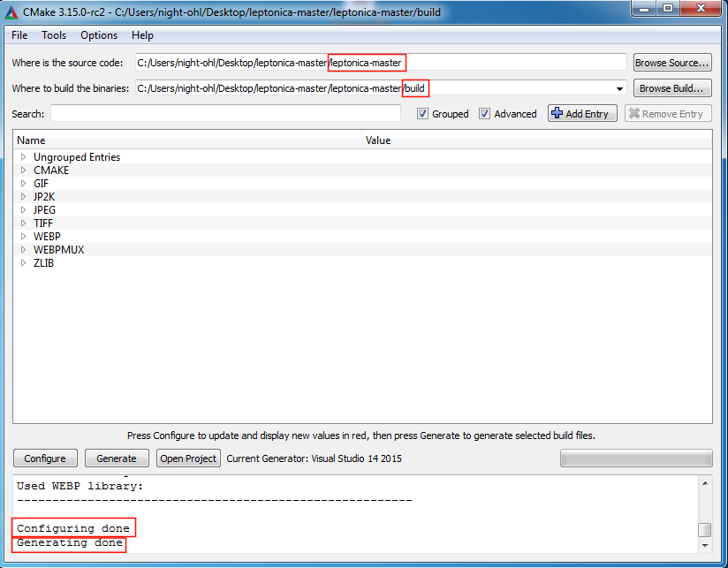Select the ZLIB tree row
Image resolution: width=728 pixels, height=568 pixels.
point(362,262)
